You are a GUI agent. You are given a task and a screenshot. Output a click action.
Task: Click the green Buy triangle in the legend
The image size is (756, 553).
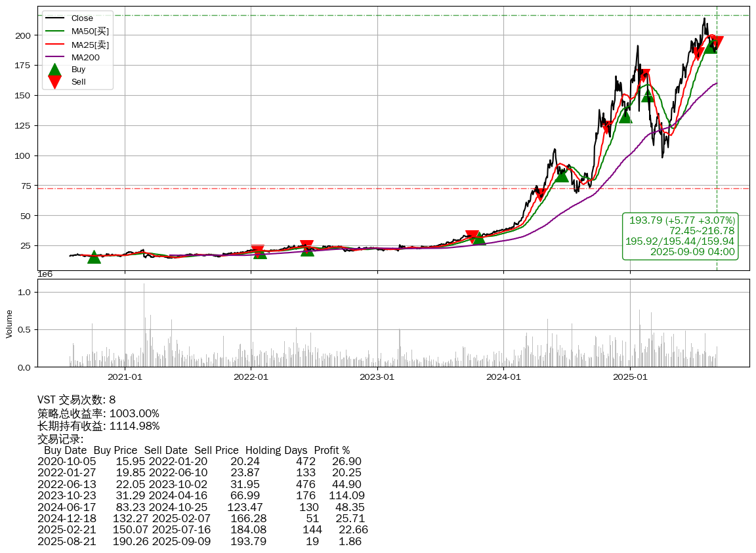coord(55,70)
